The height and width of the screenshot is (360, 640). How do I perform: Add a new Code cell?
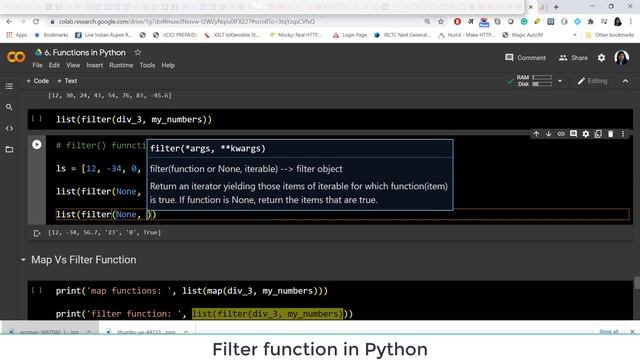coord(38,81)
